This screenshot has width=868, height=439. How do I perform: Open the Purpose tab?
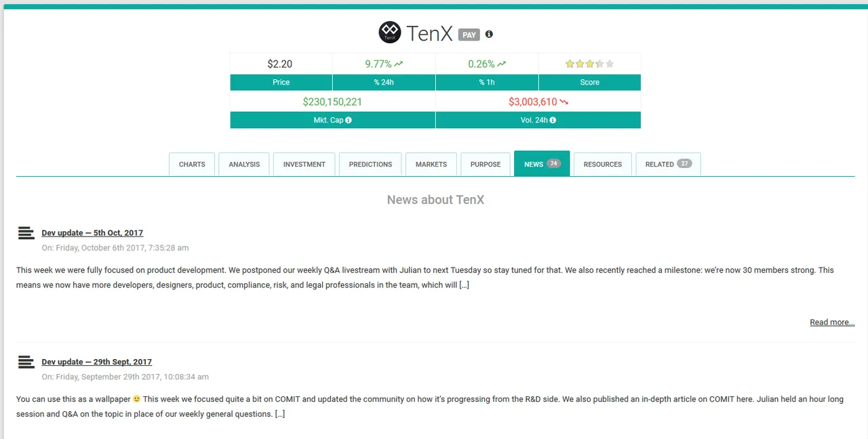tap(486, 164)
